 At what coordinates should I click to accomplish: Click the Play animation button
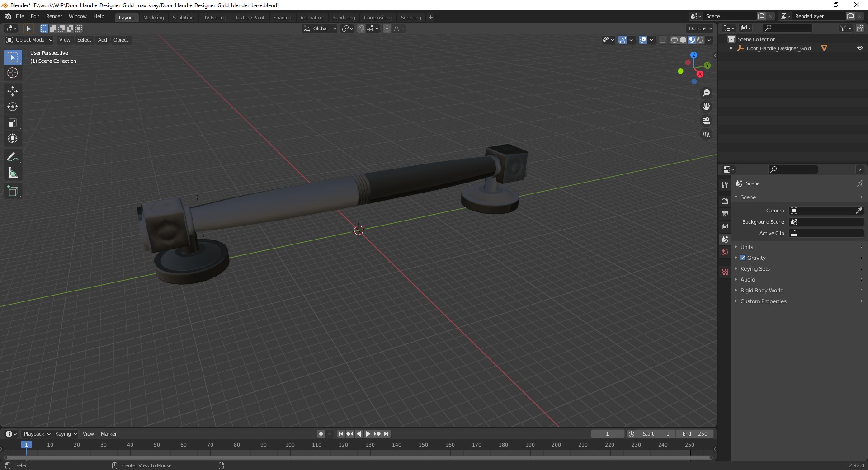tap(368, 434)
